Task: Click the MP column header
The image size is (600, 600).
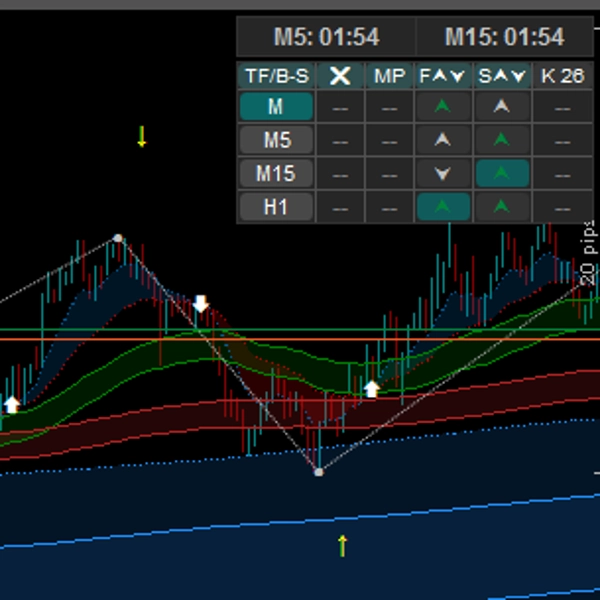Action: [x=390, y=76]
